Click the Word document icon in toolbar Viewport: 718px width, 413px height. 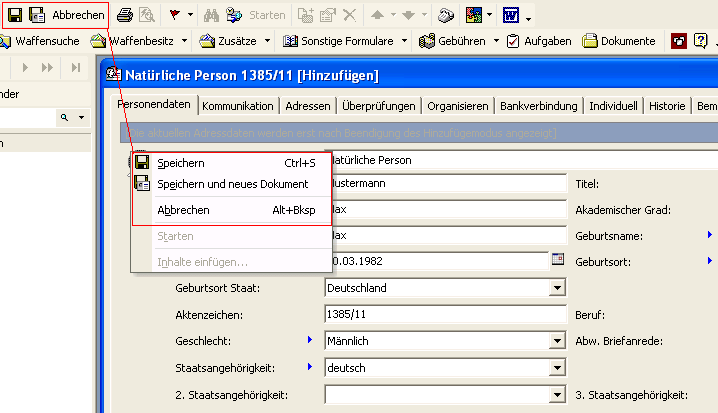point(510,15)
